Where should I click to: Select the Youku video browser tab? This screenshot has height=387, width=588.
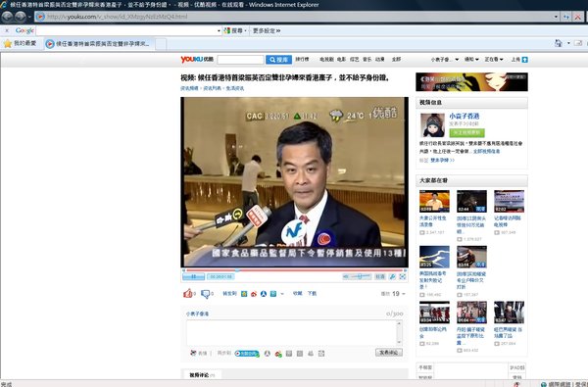99,44
